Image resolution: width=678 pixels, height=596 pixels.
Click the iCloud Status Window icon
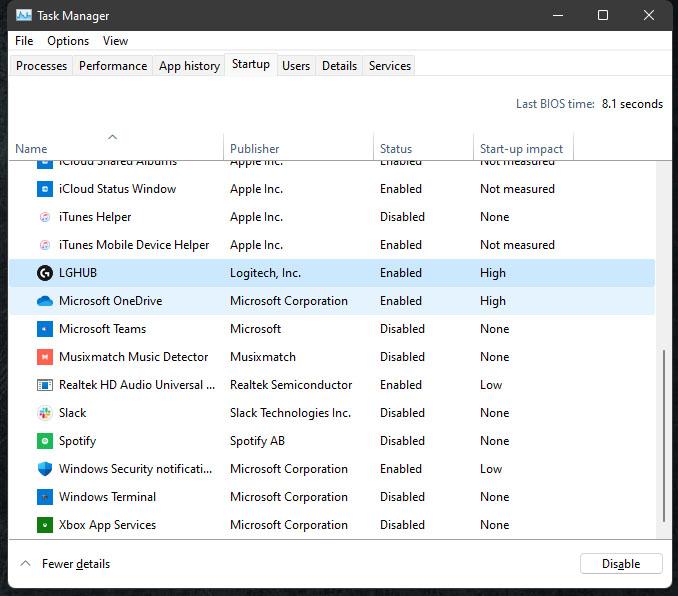pyautogui.click(x=45, y=189)
